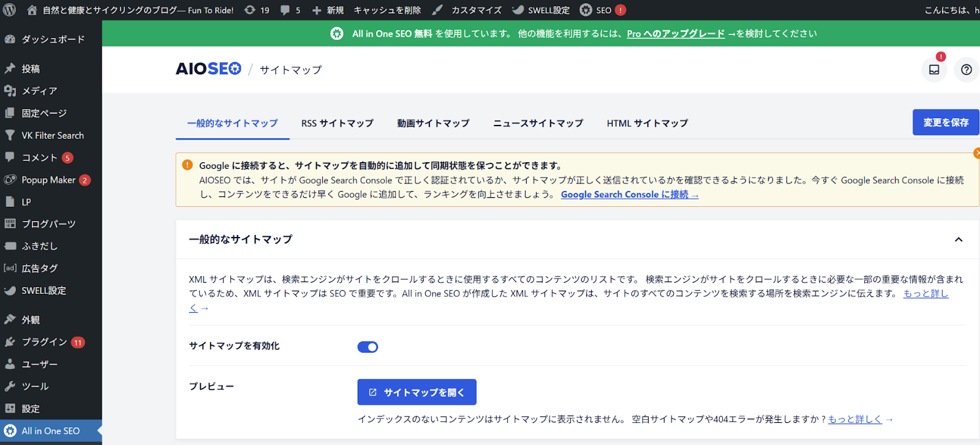
Task: Click もっと詳しく link in XML sitemap description
Action: (x=925, y=294)
